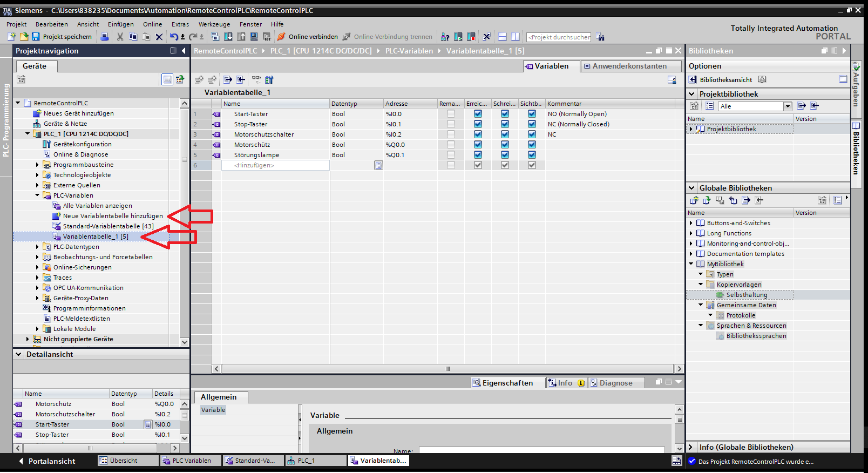The image size is (868, 473).
Task: Collapse the Detailansicht section
Action: (x=18, y=354)
